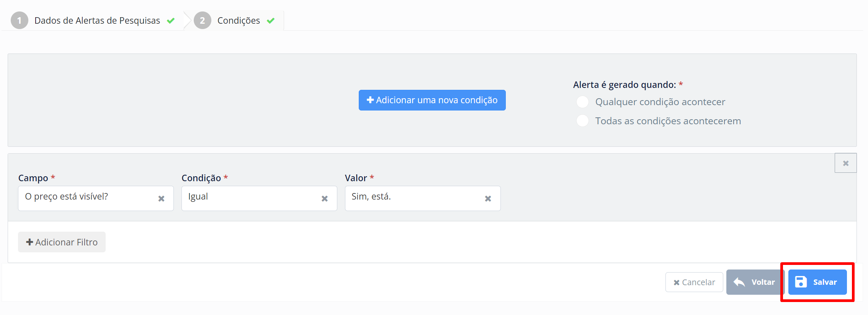Clear the Condição field with the x icon
This screenshot has height=315, width=868.
pyautogui.click(x=325, y=198)
